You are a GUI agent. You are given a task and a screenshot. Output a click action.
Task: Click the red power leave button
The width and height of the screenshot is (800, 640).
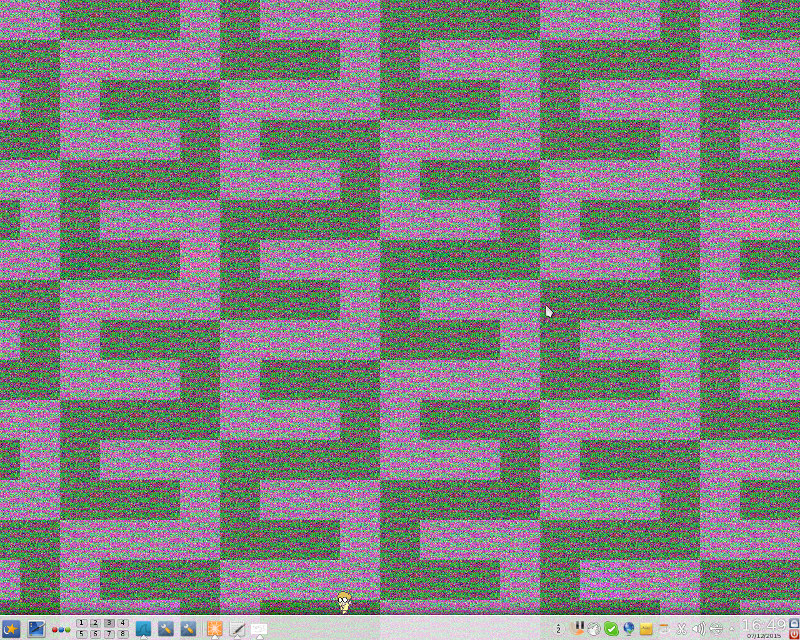[x=794, y=634]
